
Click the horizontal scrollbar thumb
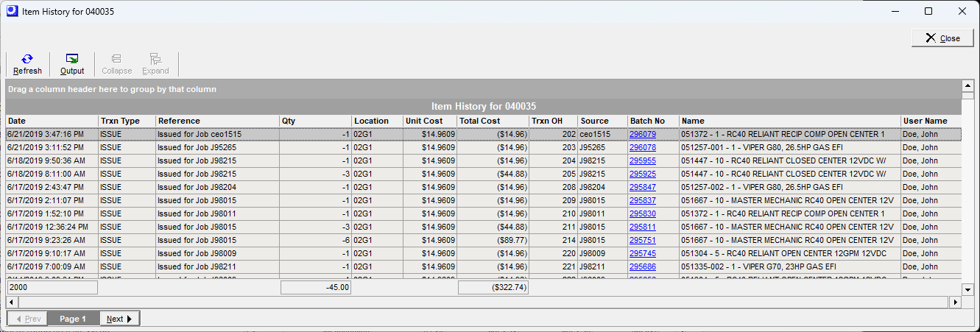click(x=482, y=302)
